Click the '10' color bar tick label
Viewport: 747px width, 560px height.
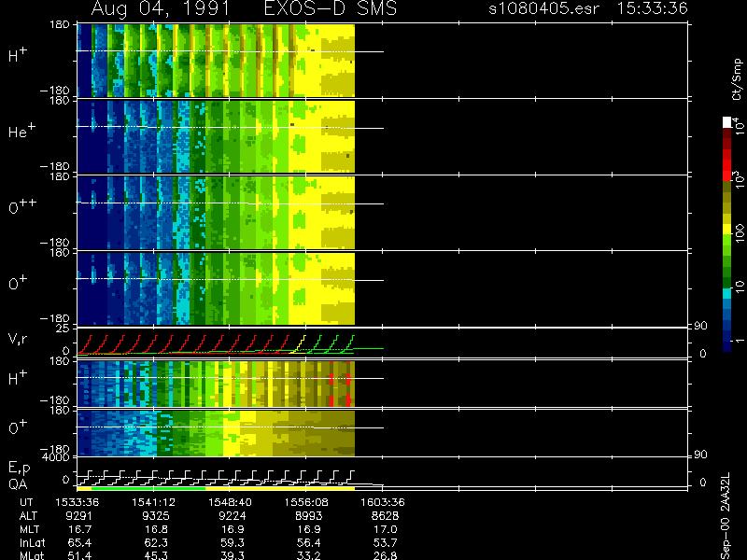tap(740, 287)
